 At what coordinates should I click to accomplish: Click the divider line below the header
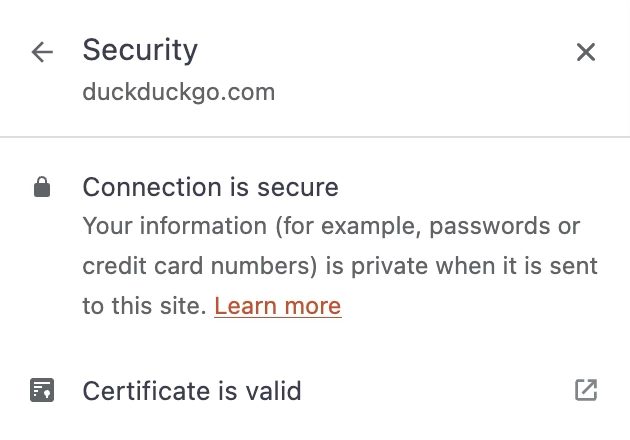[x=315, y=136]
